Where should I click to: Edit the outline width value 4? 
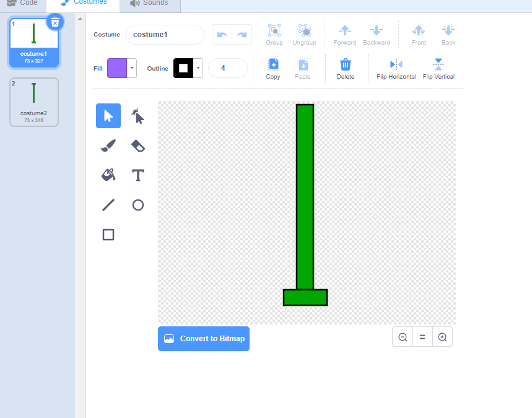click(228, 68)
